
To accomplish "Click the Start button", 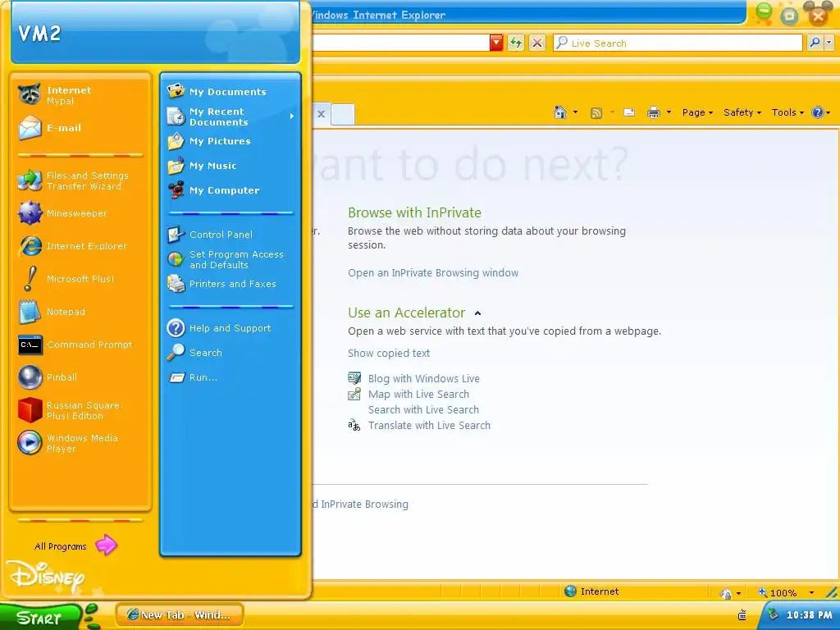I will pyautogui.click(x=39, y=617).
